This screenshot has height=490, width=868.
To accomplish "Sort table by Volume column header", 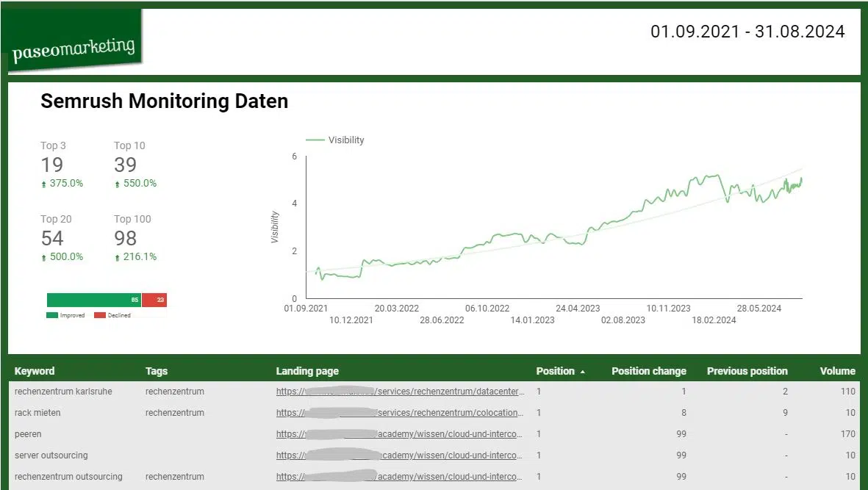I will (x=838, y=371).
